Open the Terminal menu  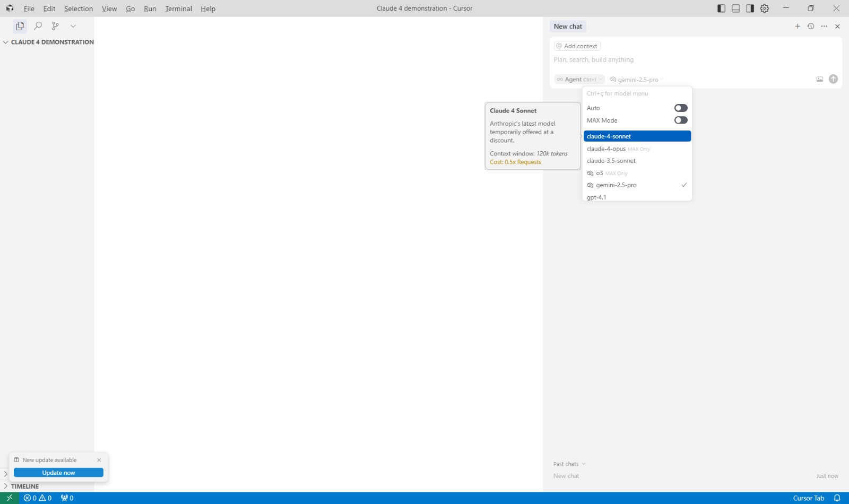coord(178,8)
